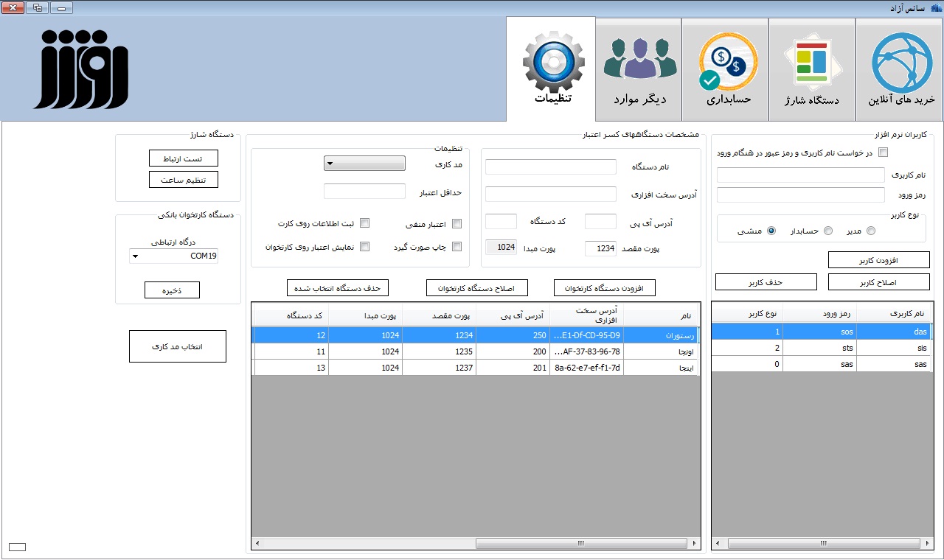The width and height of the screenshot is (944, 560).
Task: Open the work mode dropdown
Action: point(364,164)
